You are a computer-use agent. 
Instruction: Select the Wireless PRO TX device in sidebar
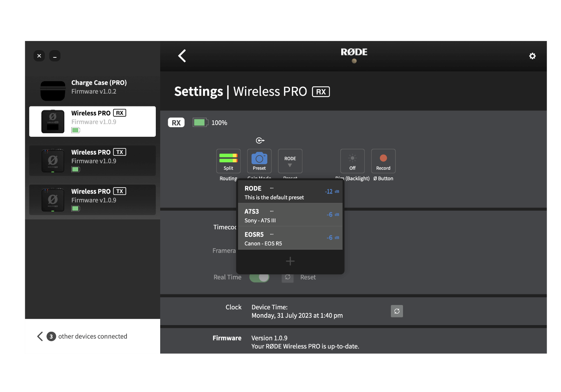(x=92, y=161)
